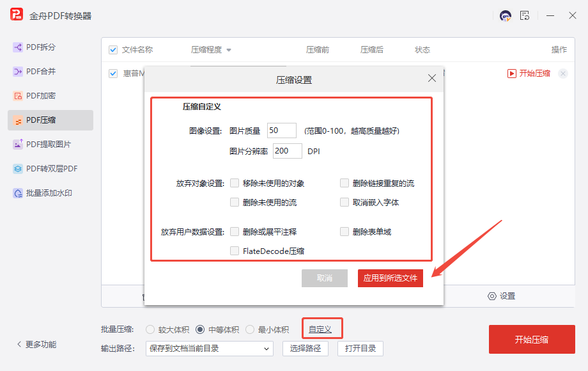Open the 输出路径 save location dropdown
Screen dimensions: 588x371
pos(209,349)
